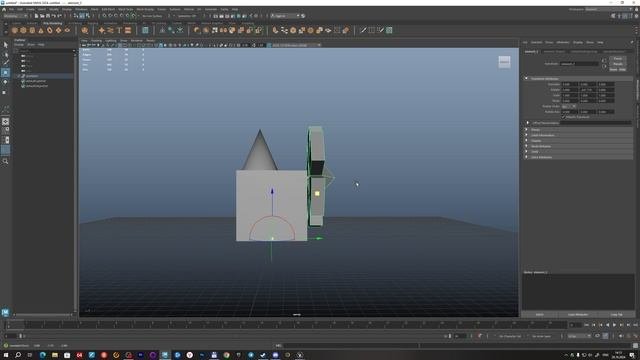Activate the Move tool in the toolbox
Image resolution: width=640 pixels, height=360 pixels.
pos(5,73)
